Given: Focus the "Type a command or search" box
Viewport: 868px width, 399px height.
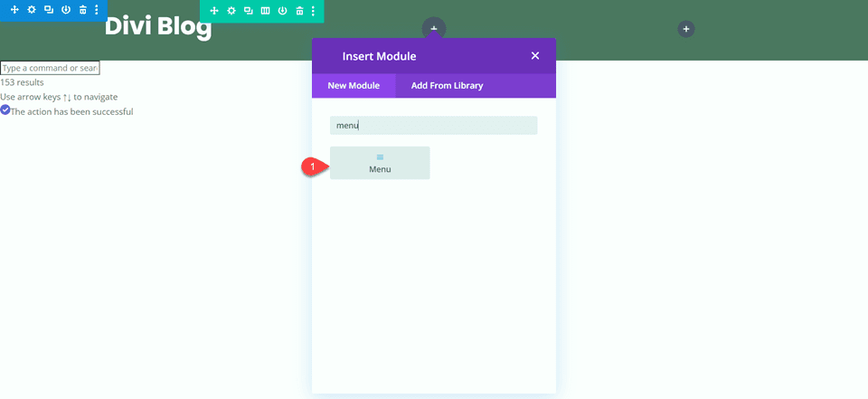Looking at the screenshot, I should [x=50, y=68].
